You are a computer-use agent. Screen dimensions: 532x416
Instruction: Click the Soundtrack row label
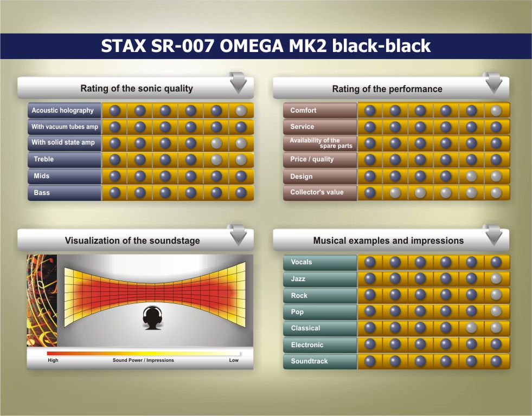[x=320, y=361]
